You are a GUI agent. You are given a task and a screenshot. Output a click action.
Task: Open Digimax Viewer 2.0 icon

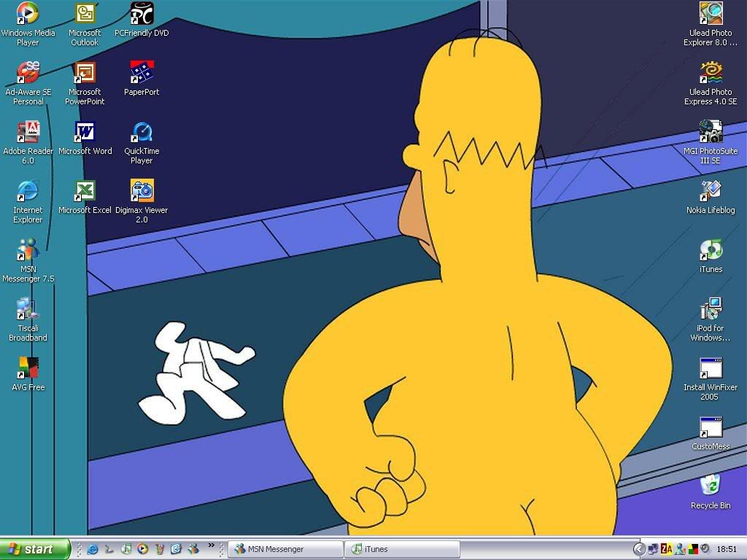142,191
